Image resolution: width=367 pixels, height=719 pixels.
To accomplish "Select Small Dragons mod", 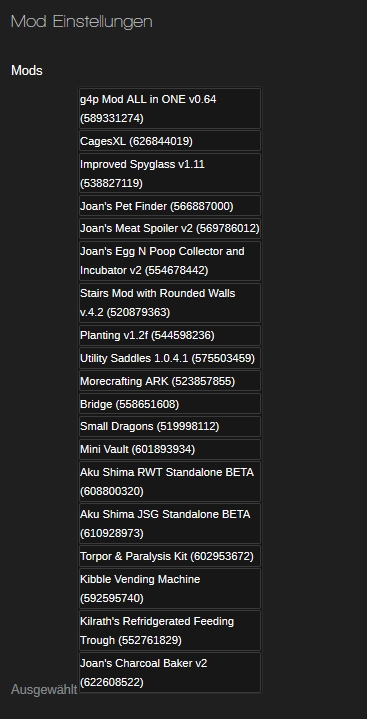I will [170, 426].
